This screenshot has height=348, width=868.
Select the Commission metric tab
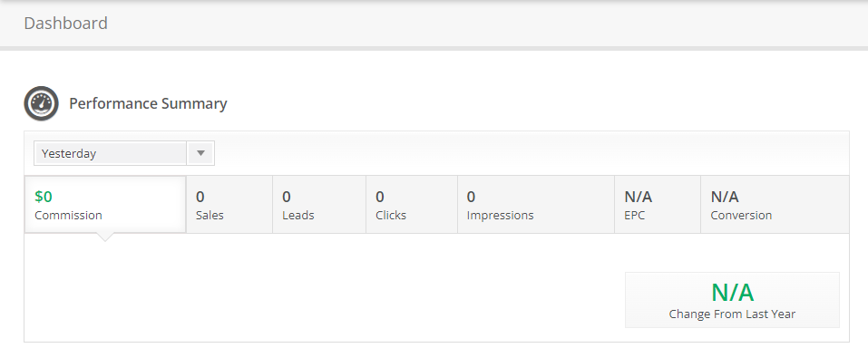105,205
